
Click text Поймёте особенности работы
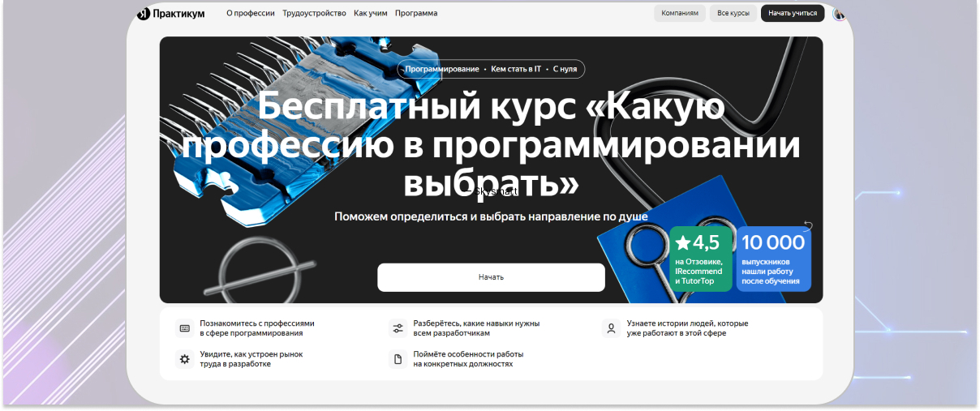tap(468, 359)
